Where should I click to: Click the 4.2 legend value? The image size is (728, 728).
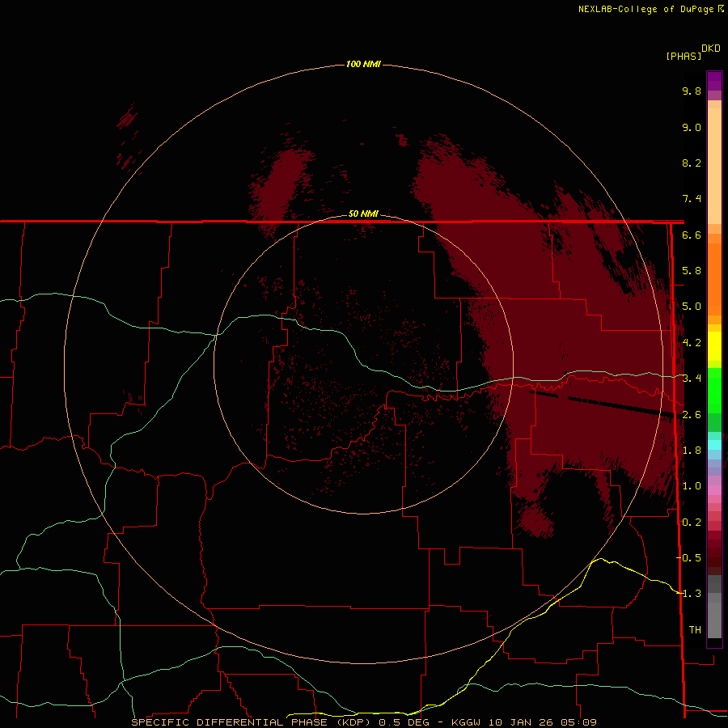(x=692, y=343)
